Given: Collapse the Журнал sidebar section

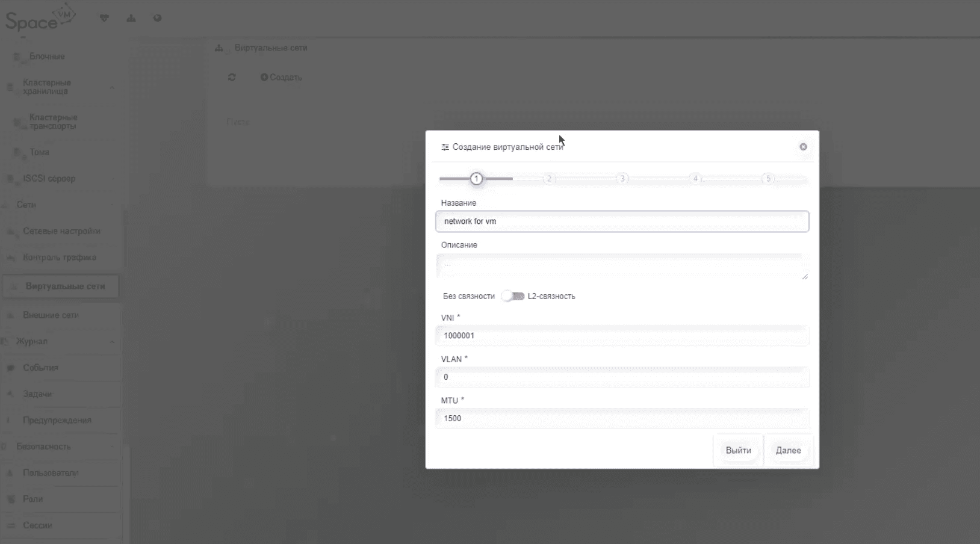Looking at the screenshot, I should [x=112, y=342].
